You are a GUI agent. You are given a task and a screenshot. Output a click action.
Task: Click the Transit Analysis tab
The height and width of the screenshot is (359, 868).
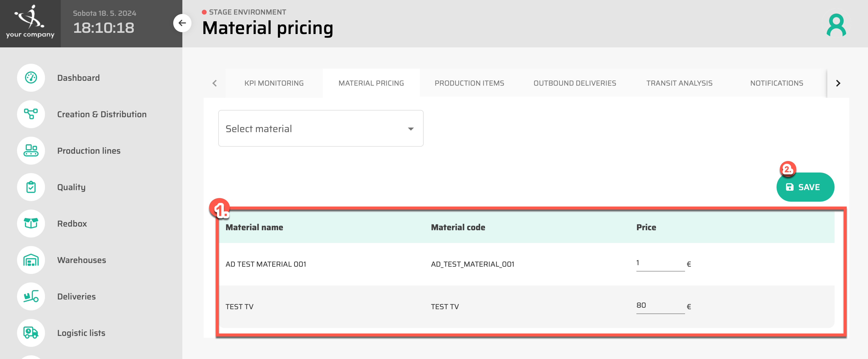[x=679, y=83]
